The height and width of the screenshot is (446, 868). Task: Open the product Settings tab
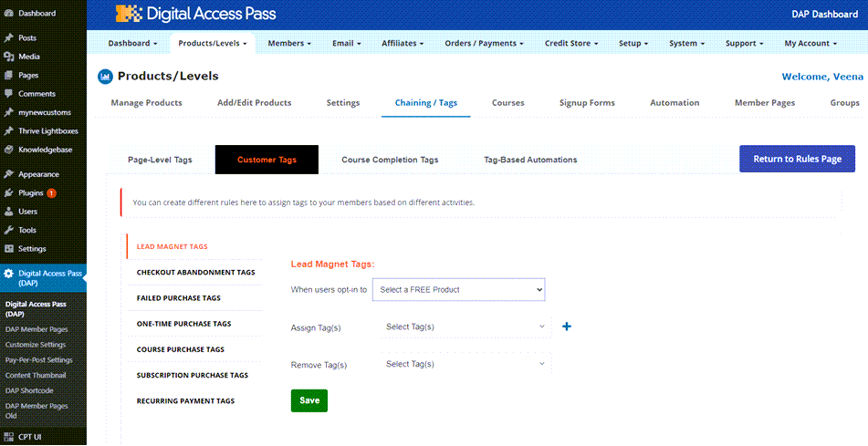click(342, 103)
